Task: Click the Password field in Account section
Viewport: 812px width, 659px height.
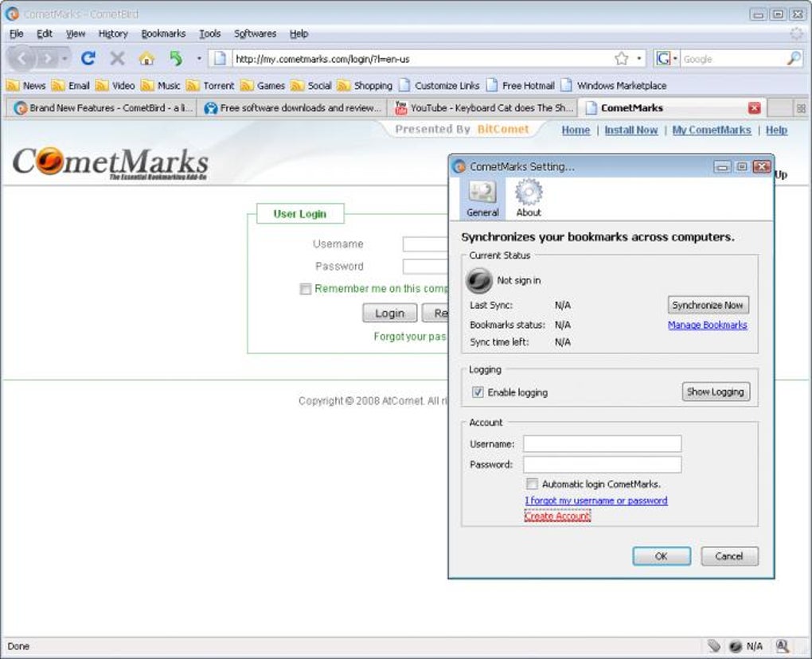Action: (602, 464)
